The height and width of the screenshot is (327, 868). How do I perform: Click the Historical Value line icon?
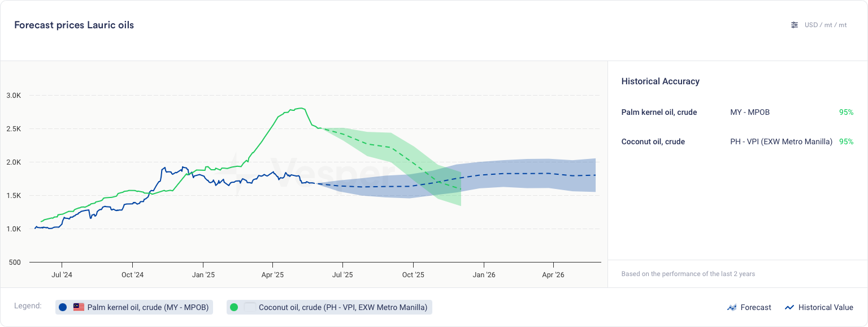[789, 307]
